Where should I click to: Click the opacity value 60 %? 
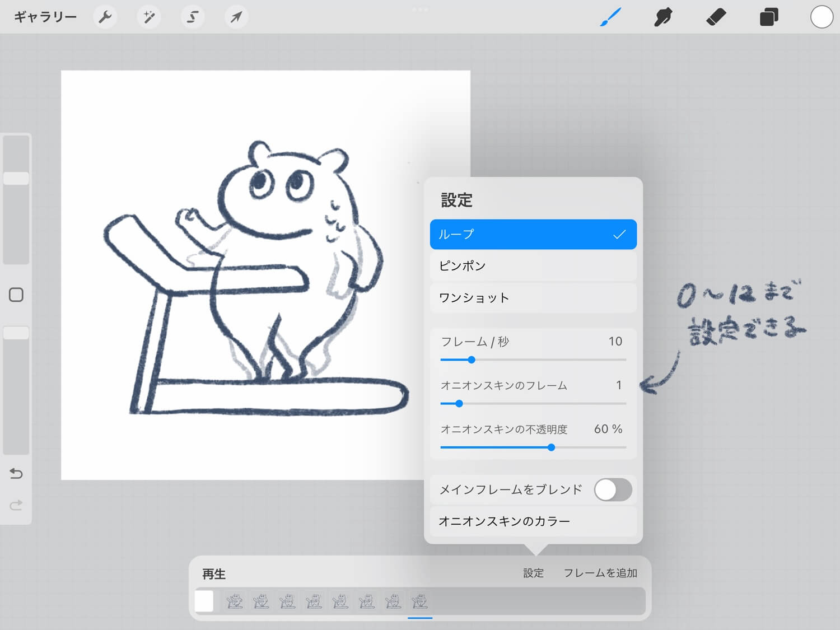[608, 429]
